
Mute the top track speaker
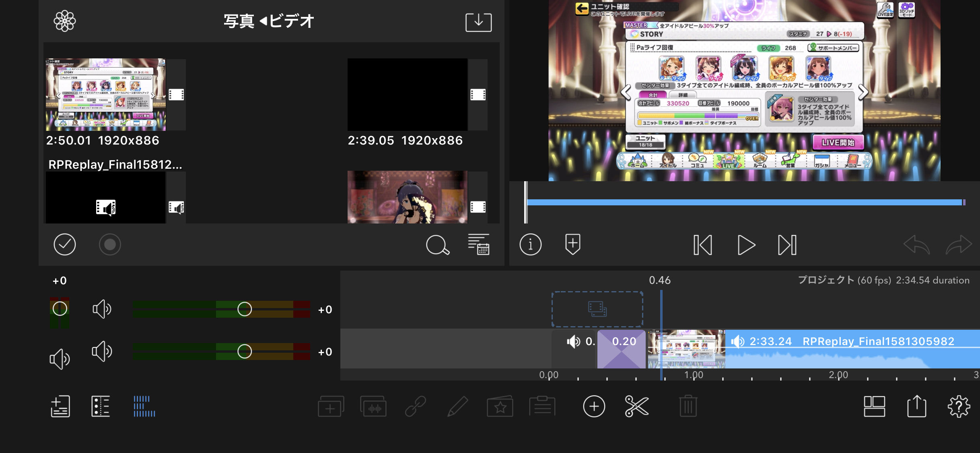pos(102,309)
